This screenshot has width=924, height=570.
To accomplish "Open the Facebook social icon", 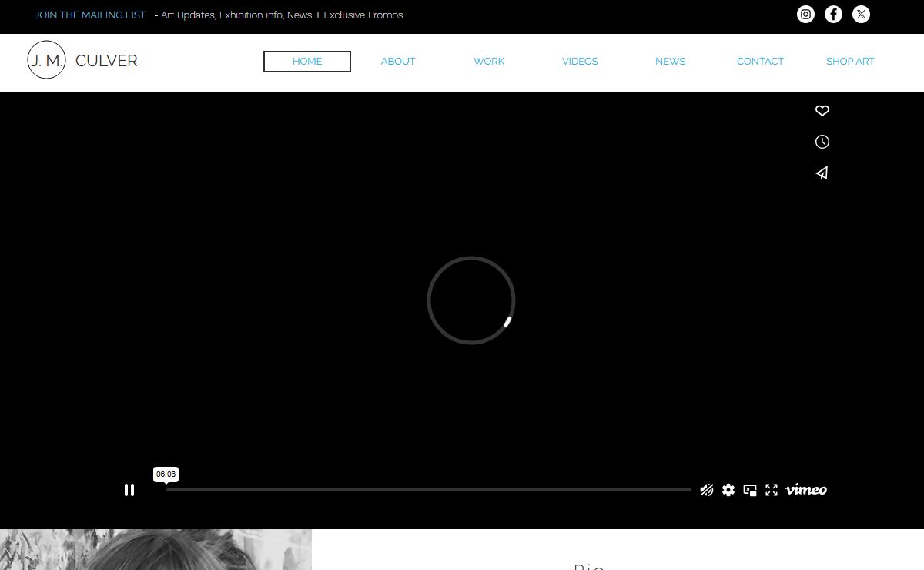I will (x=833, y=14).
